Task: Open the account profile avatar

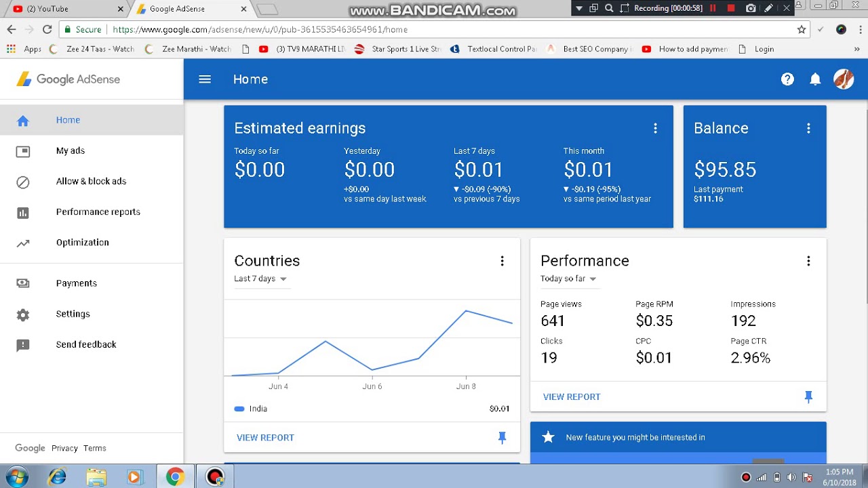Action: click(x=844, y=79)
